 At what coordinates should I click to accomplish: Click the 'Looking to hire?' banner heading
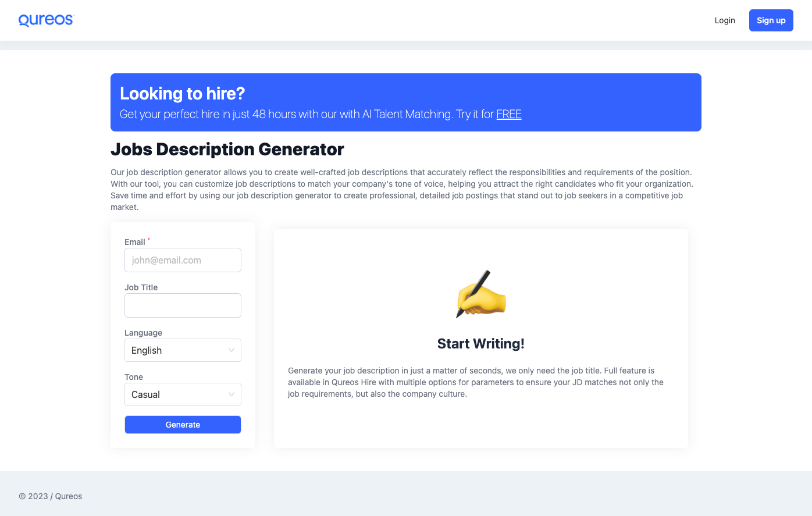pos(182,94)
